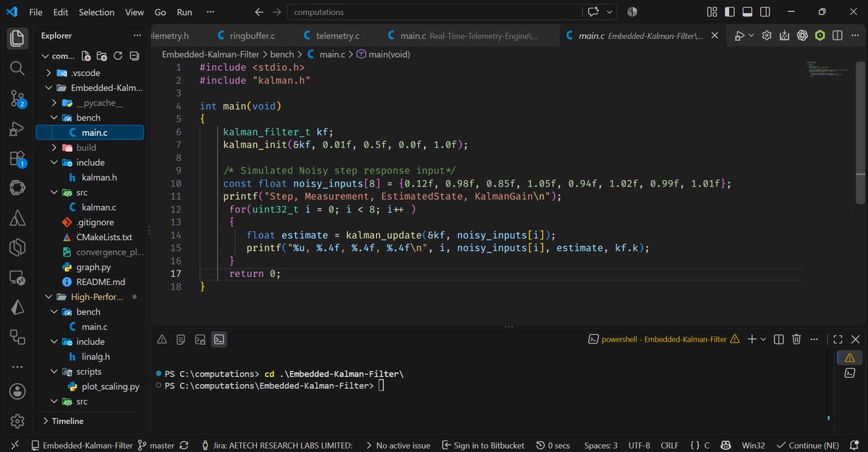
Task: Click the Continue (NE) status item
Action: [x=807, y=445]
